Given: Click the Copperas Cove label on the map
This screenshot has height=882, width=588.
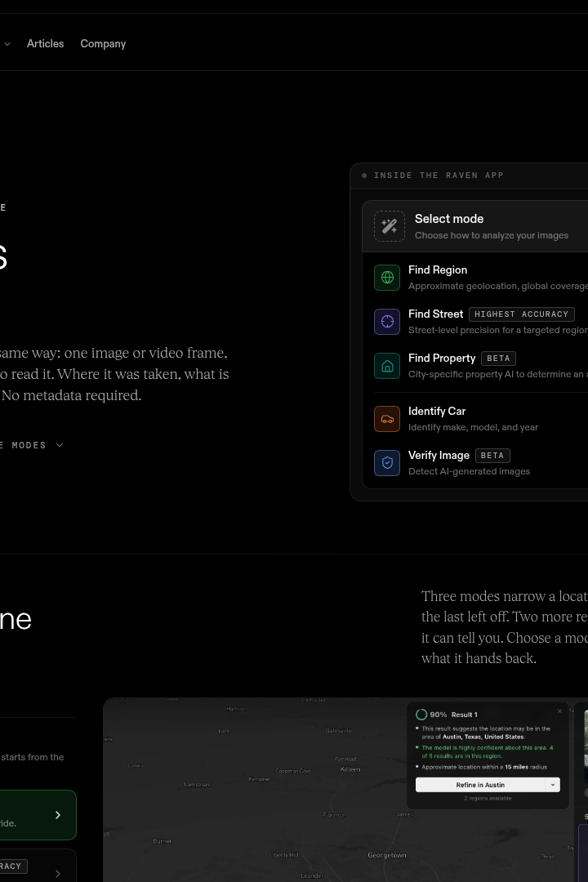Looking at the screenshot, I should point(293,771).
